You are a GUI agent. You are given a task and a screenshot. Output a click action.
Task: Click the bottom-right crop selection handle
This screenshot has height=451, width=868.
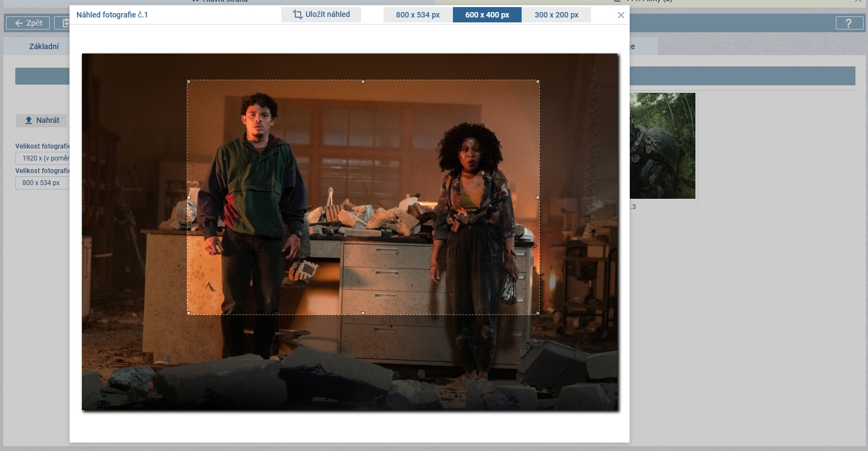[538, 313]
